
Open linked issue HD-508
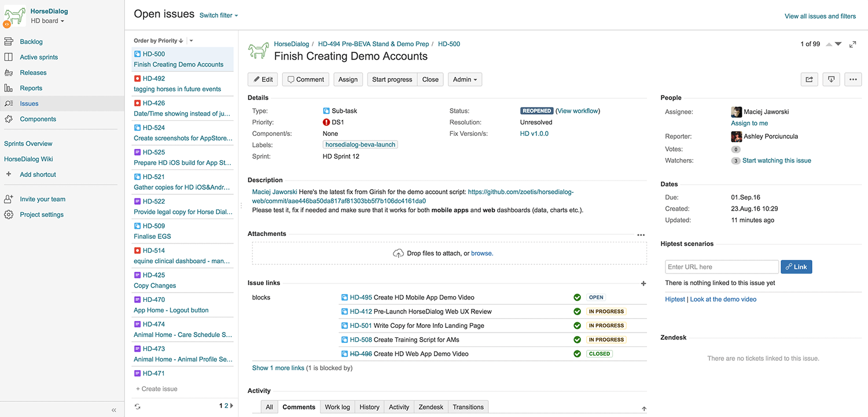tap(361, 339)
